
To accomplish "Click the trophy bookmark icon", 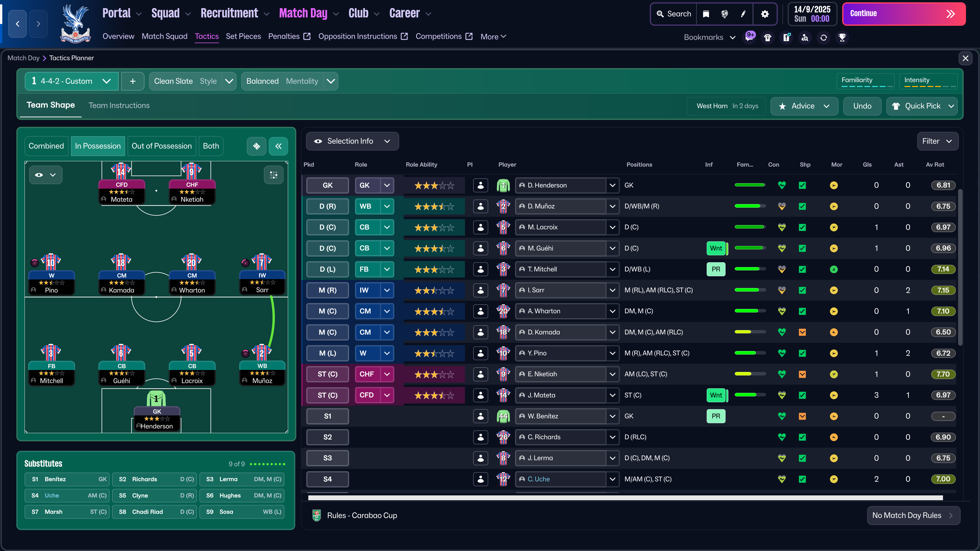I will [x=842, y=37].
